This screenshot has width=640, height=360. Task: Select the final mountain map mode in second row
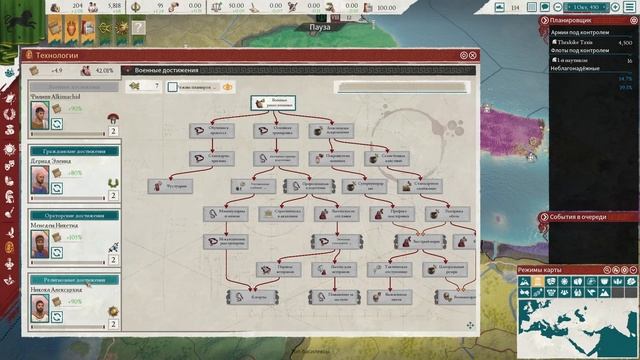pos(604,292)
